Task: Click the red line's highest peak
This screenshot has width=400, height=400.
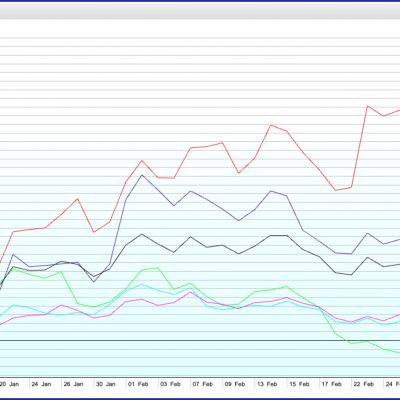Action: (x=367, y=106)
